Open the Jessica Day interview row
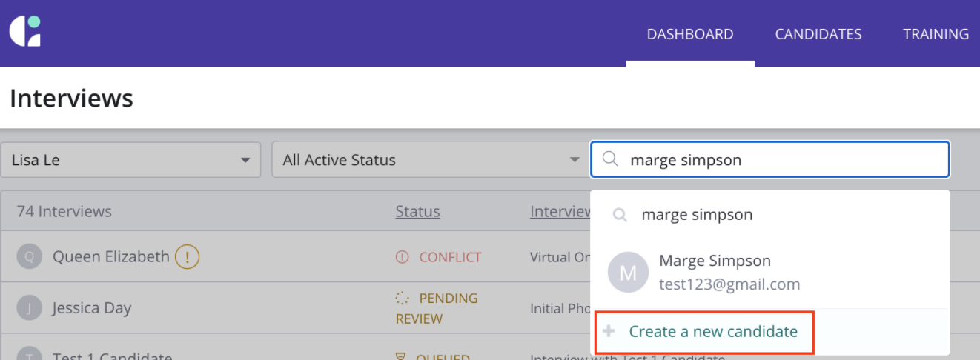Screen dimensions: 980x360 pyautogui.click(x=297, y=308)
